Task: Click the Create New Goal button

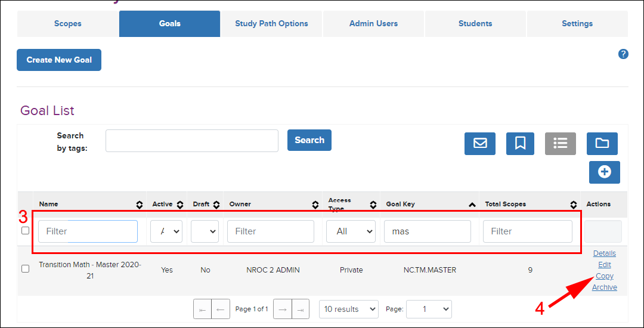Action: [59, 60]
